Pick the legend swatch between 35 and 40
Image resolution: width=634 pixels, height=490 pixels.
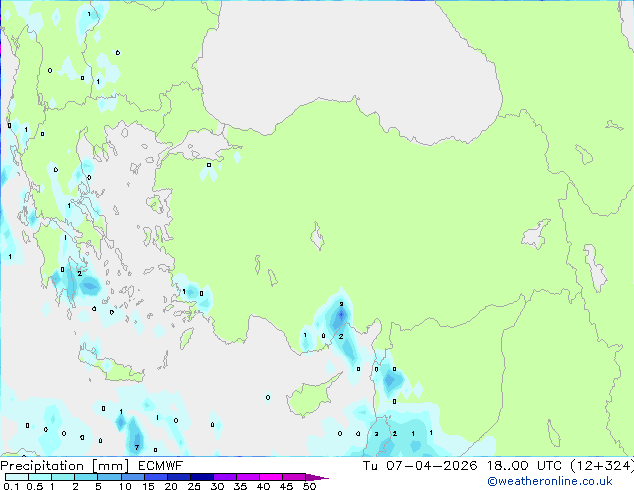pyautogui.click(x=248, y=477)
